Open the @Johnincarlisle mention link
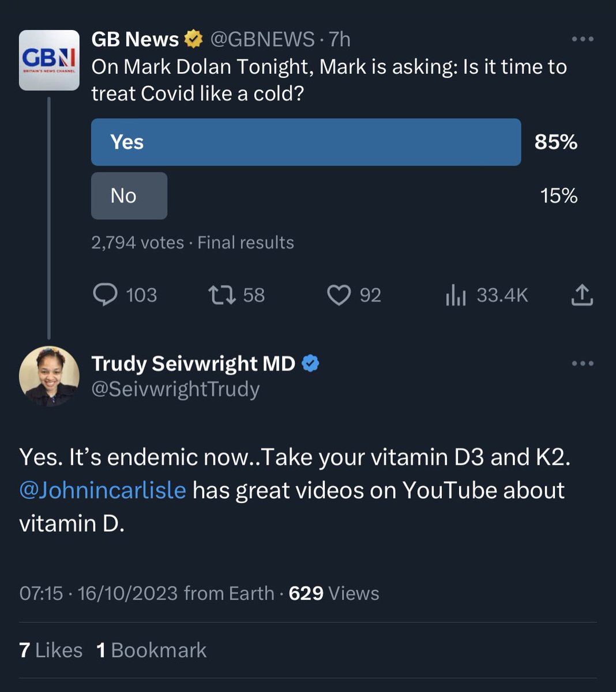Image resolution: width=616 pixels, height=692 pixels. [x=103, y=490]
